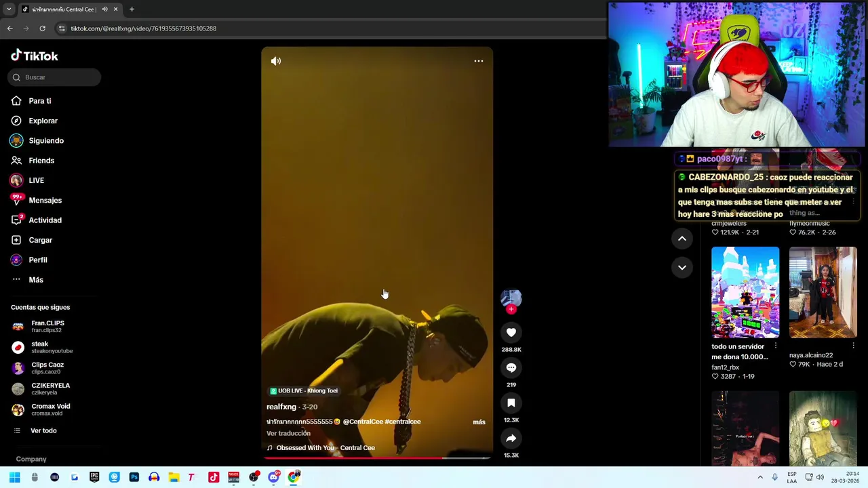Open Voicemeeter from taskbar

pos(233,477)
